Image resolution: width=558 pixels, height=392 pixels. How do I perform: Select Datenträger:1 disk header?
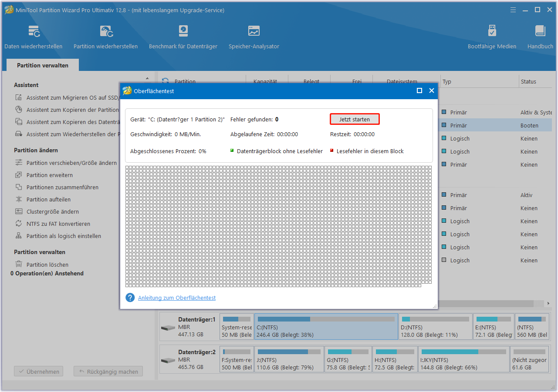[189, 327]
